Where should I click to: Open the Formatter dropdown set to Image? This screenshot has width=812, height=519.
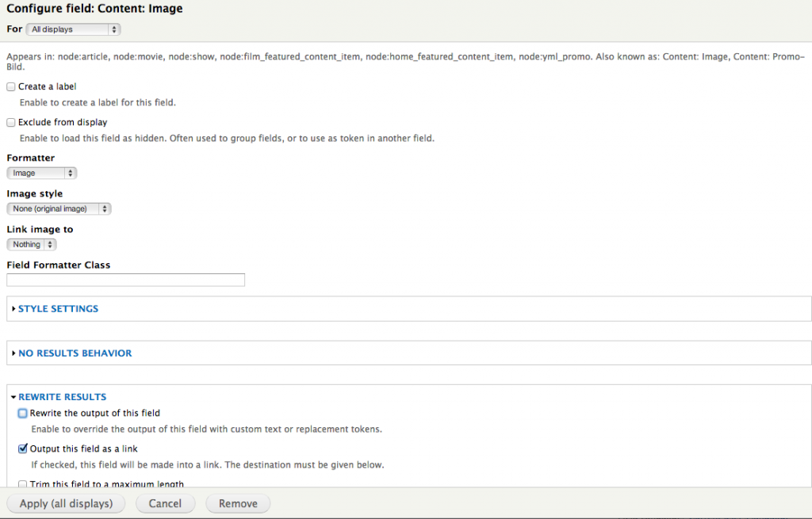(x=41, y=174)
